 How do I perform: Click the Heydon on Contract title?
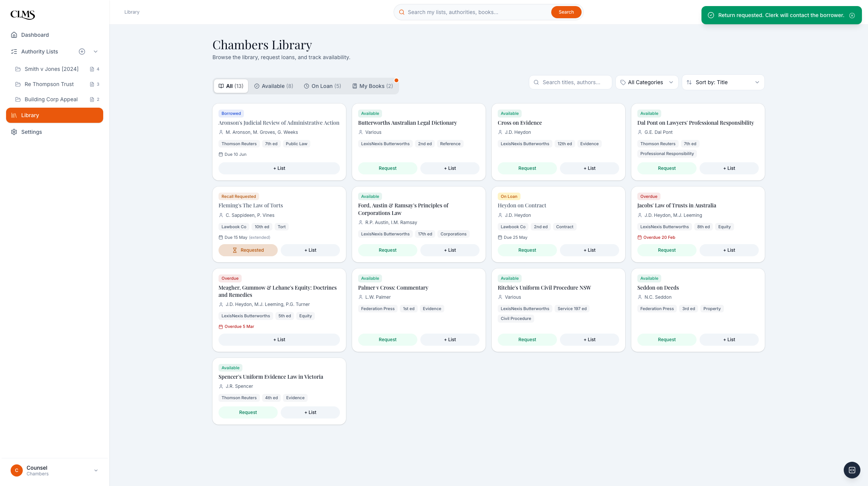(522, 205)
